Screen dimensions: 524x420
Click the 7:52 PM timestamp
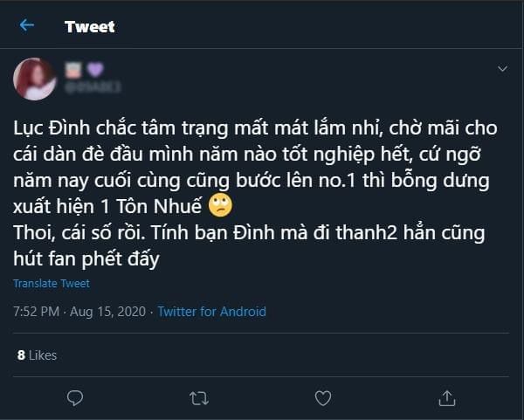(x=37, y=312)
